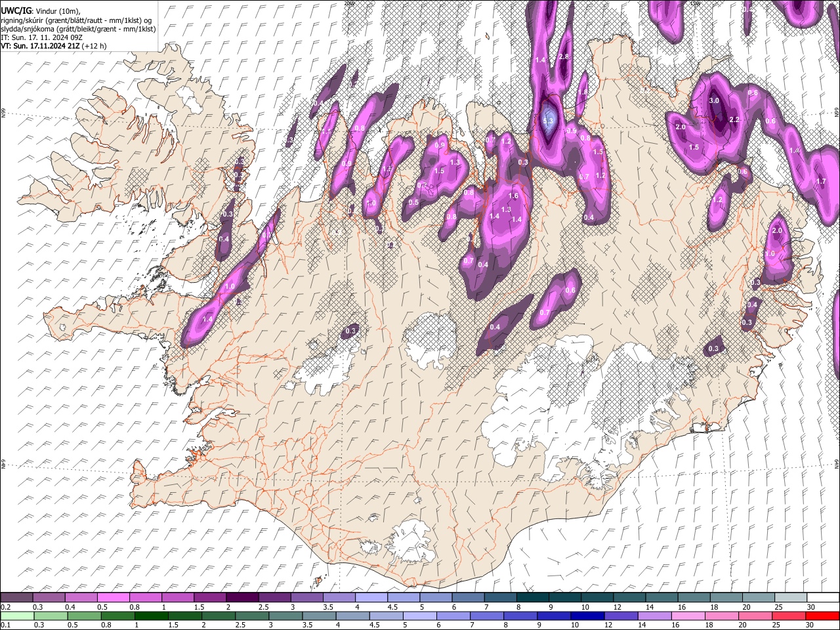Select the purple scale swatch between 0.2 and 0.3
The height and width of the screenshot is (630, 840).
click(x=16, y=598)
